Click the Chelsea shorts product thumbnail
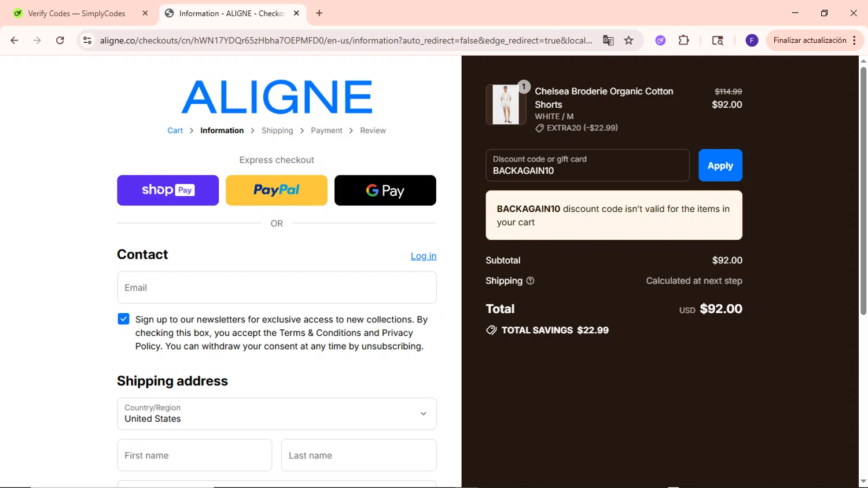The height and width of the screenshot is (488, 868). (506, 105)
